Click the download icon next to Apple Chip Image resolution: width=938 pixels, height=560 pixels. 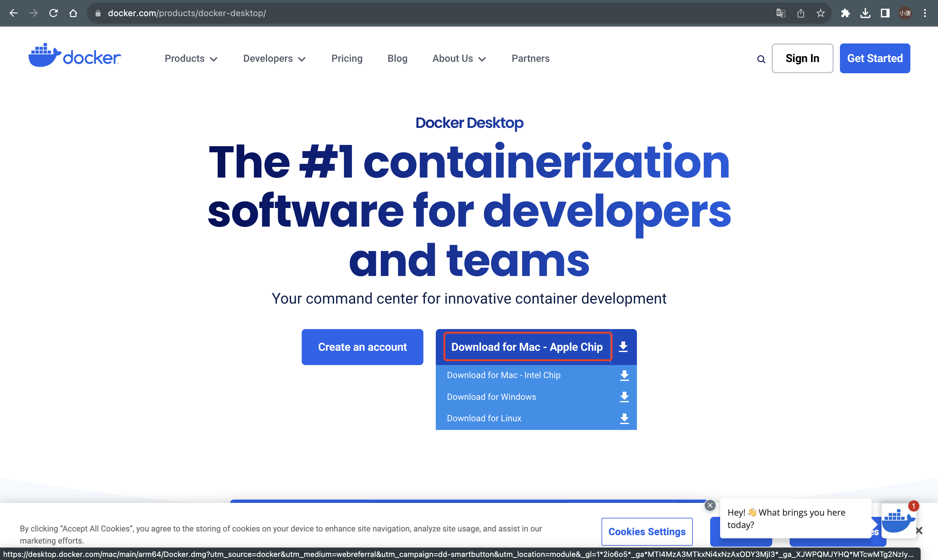click(x=624, y=347)
